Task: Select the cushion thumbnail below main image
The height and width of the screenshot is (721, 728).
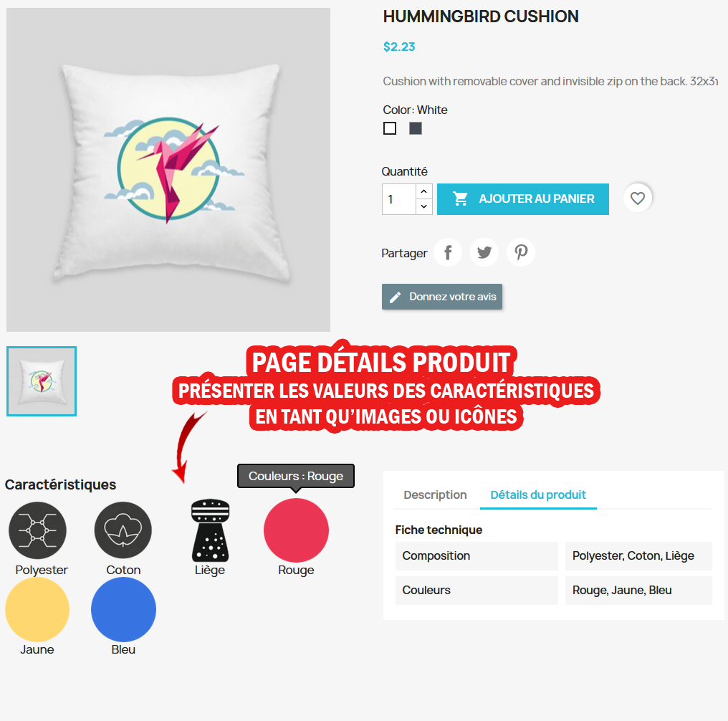Action: coord(42,381)
